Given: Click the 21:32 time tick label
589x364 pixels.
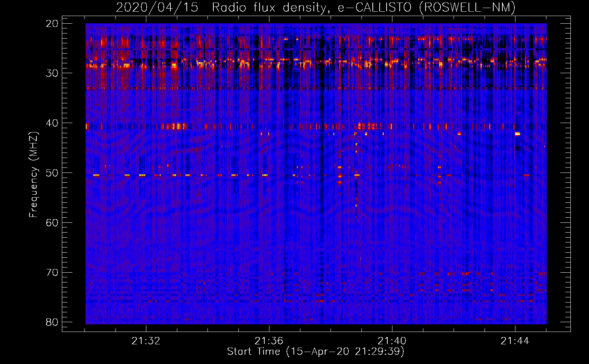Looking at the screenshot, I should click(146, 341).
